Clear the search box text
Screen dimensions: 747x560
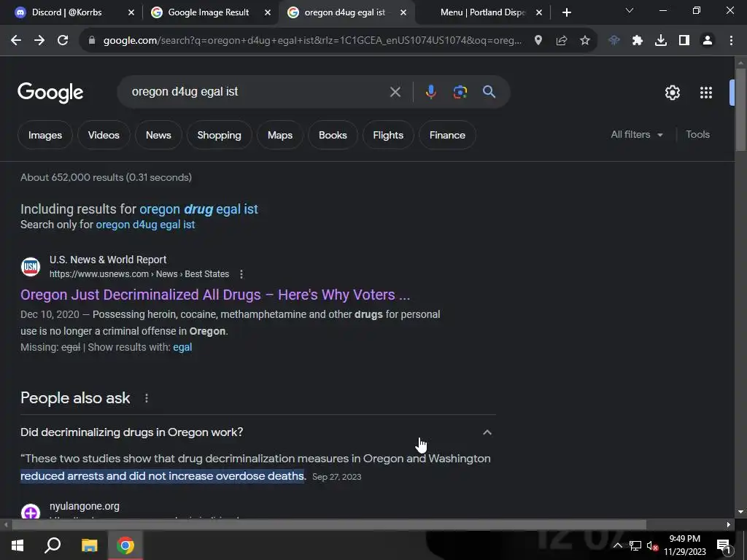[x=395, y=92]
